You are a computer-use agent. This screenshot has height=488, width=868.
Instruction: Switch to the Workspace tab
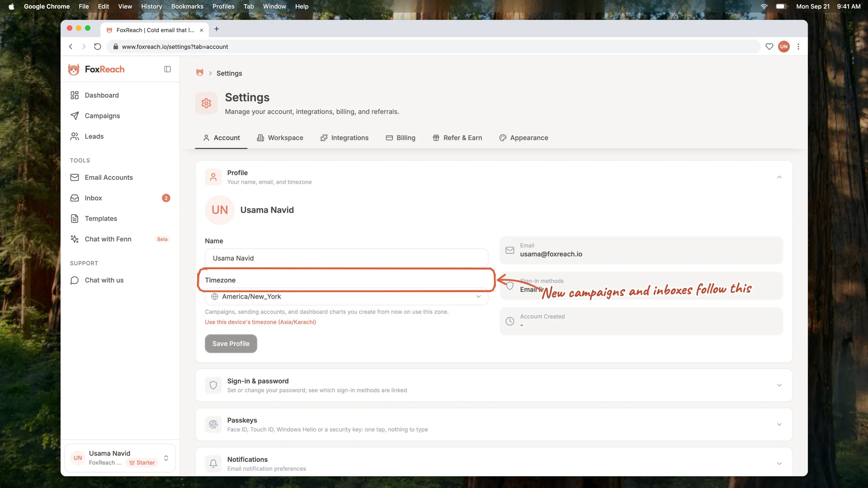(x=280, y=138)
